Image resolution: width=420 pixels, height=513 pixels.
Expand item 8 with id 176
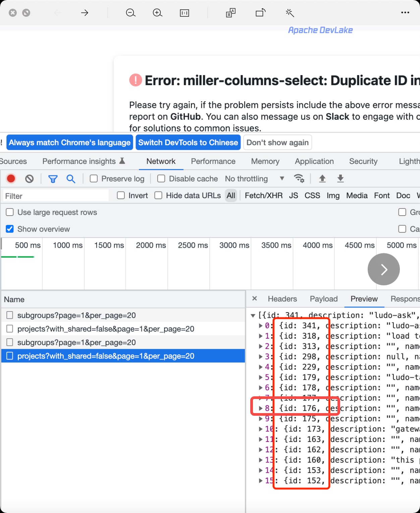pos(261,408)
